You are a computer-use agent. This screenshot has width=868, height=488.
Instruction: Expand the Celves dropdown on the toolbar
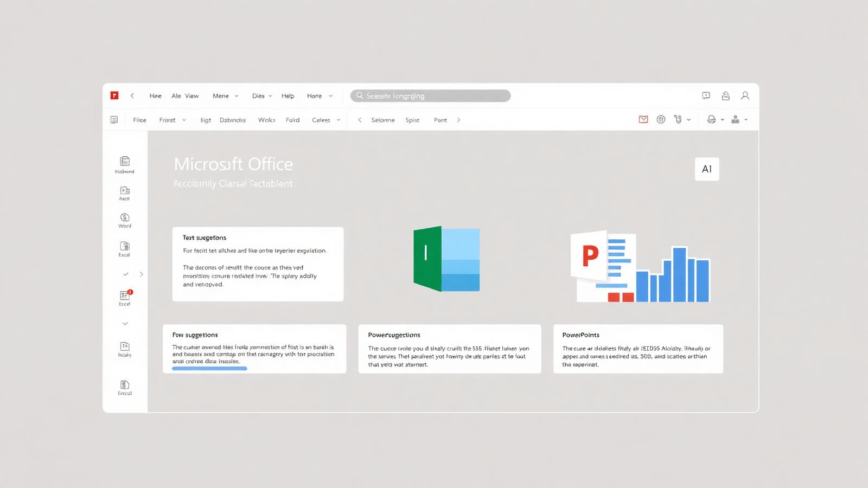pos(325,120)
